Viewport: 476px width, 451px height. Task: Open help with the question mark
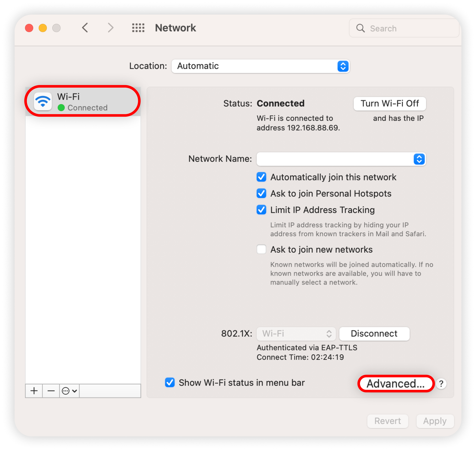coord(441,384)
